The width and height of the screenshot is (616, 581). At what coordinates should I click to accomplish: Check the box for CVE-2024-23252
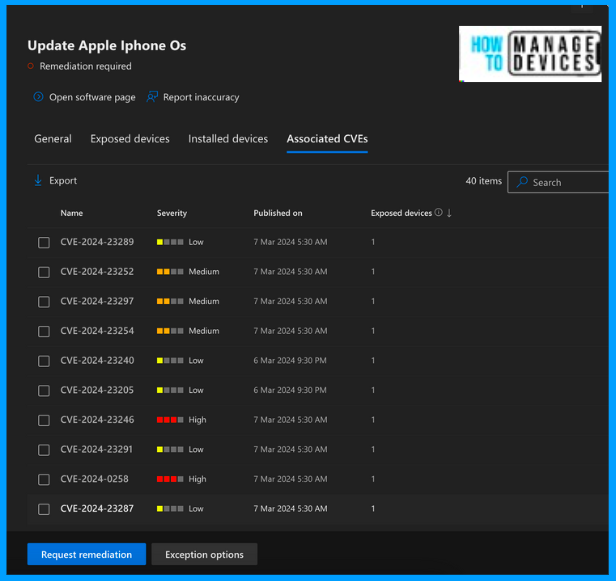pyautogui.click(x=44, y=272)
